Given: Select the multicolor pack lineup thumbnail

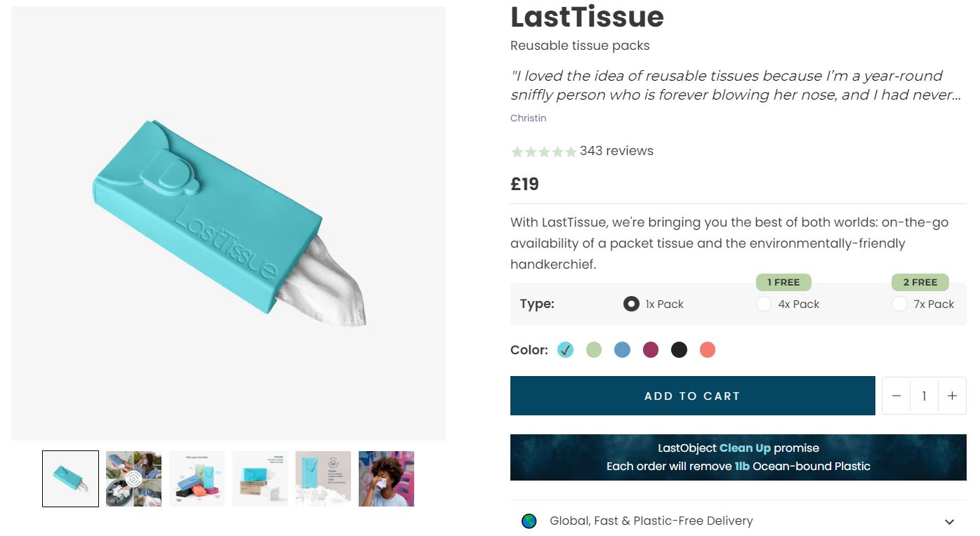Looking at the screenshot, I should (197, 478).
